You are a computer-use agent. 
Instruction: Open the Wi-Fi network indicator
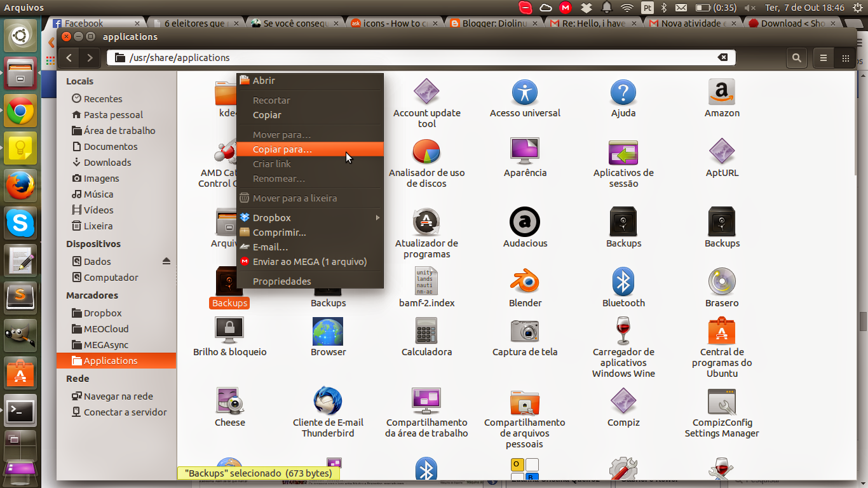click(x=627, y=8)
